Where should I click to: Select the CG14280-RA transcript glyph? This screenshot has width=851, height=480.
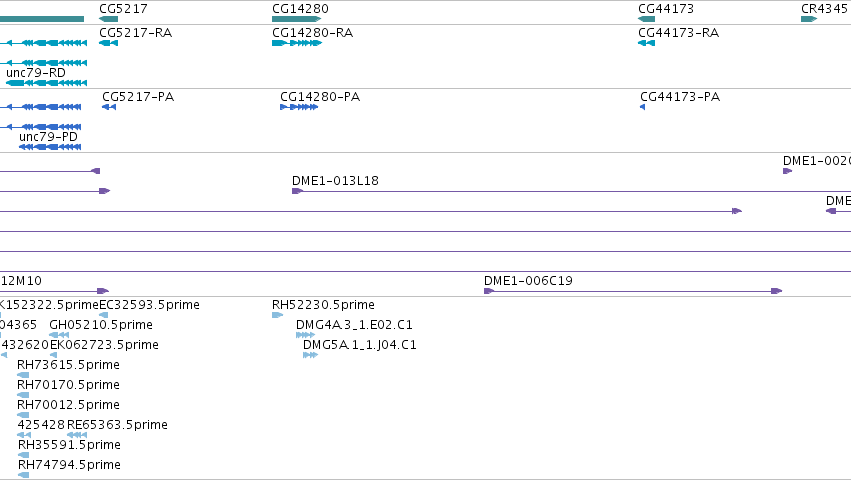(297, 43)
